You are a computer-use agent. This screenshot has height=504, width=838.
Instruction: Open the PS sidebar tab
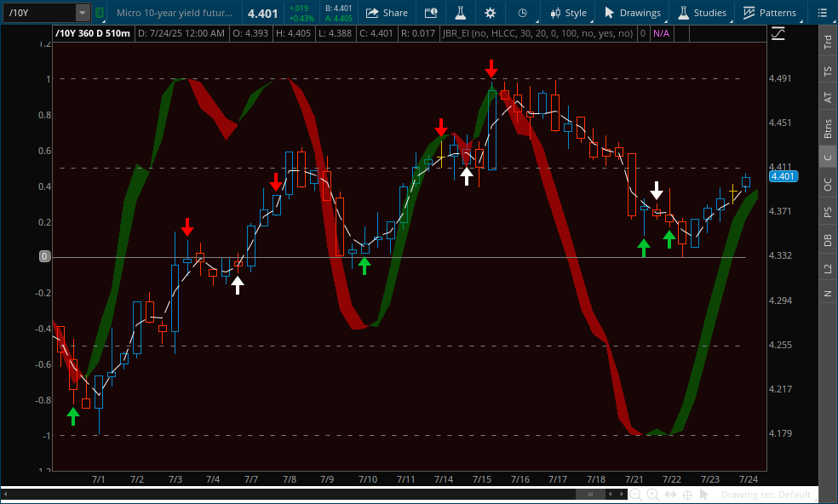coord(828,212)
